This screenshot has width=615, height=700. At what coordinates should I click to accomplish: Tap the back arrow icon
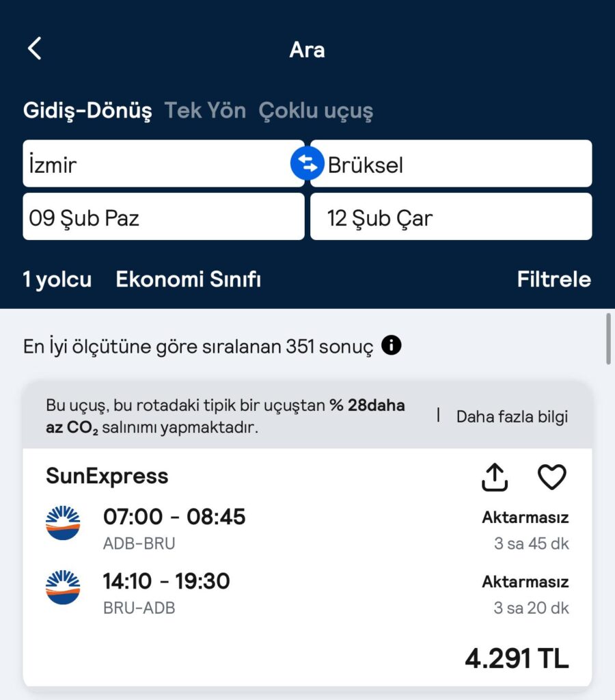tap(35, 49)
